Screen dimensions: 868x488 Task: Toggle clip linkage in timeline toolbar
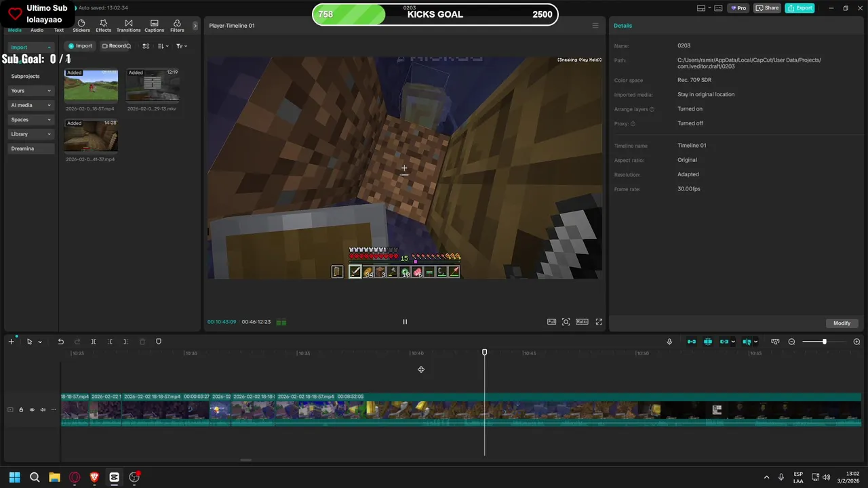(724, 342)
